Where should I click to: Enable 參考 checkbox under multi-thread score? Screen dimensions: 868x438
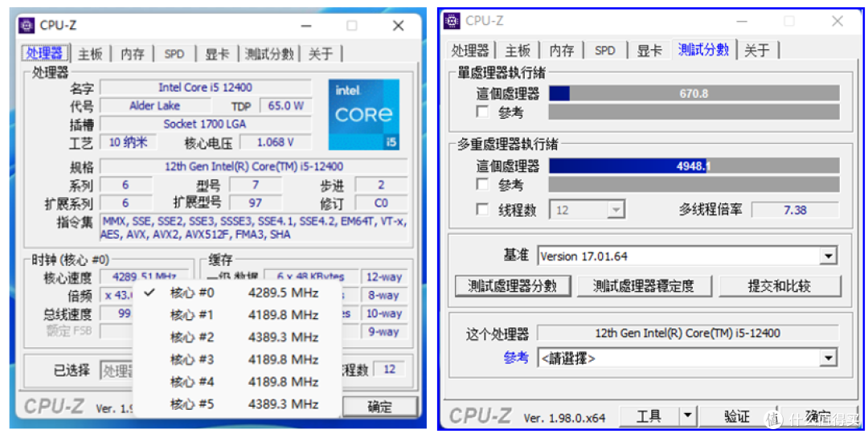tap(482, 185)
